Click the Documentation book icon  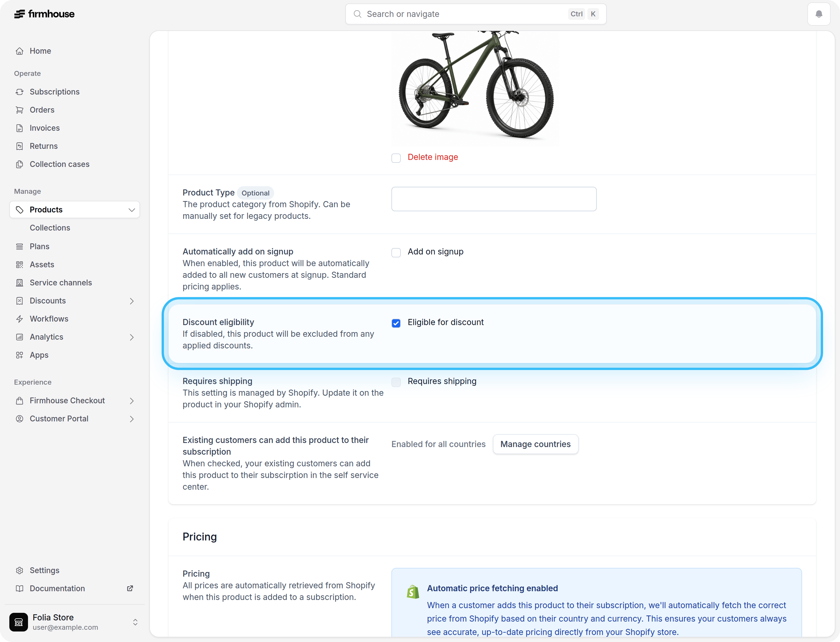[20, 589]
